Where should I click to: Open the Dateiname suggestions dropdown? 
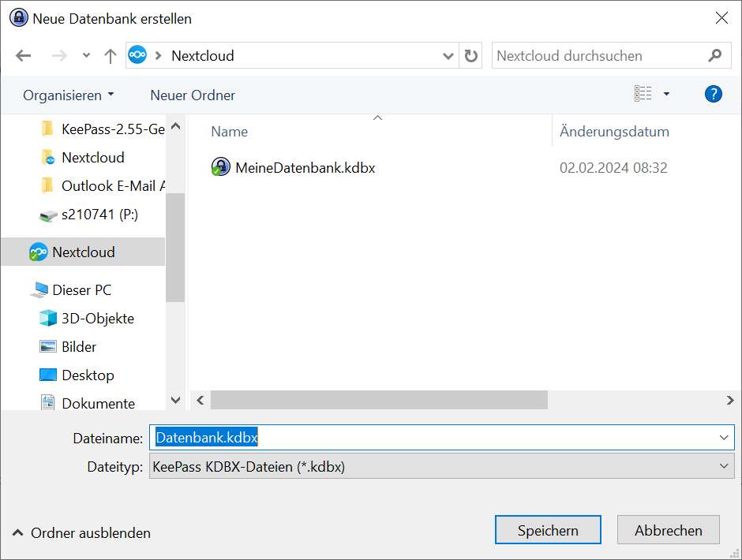click(724, 438)
